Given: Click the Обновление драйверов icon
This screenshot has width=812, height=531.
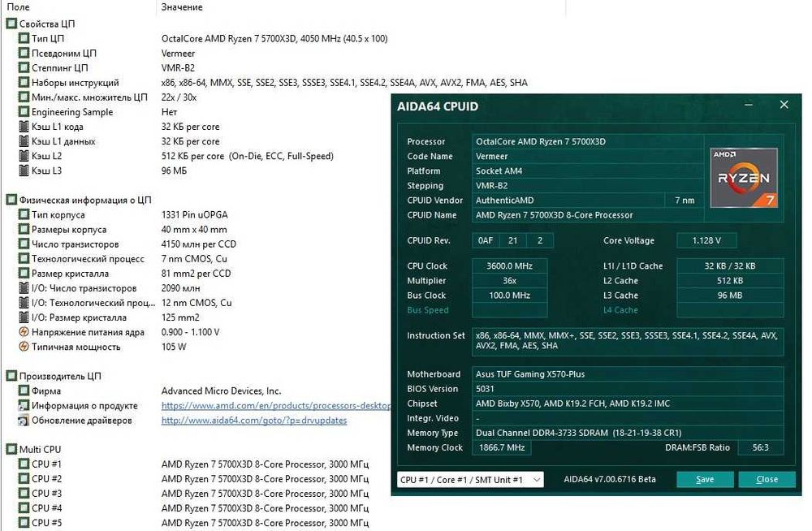Looking at the screenshot, I should coord(24,420).
